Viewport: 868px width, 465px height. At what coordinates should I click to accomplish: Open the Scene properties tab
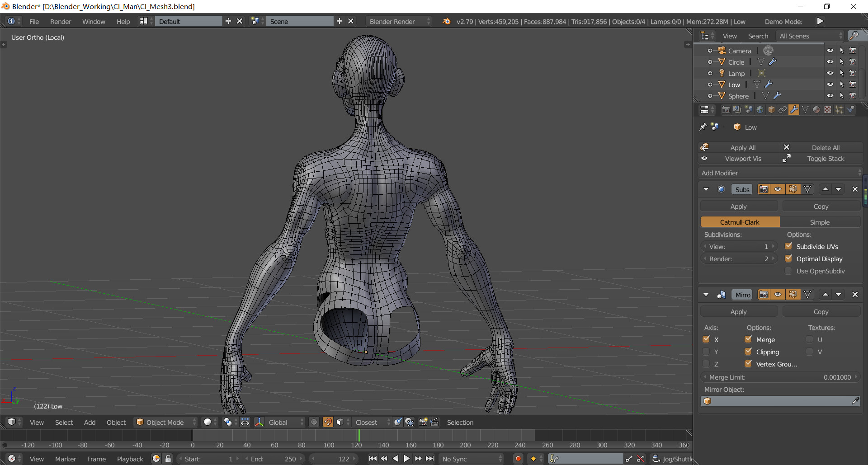[749, 109]
